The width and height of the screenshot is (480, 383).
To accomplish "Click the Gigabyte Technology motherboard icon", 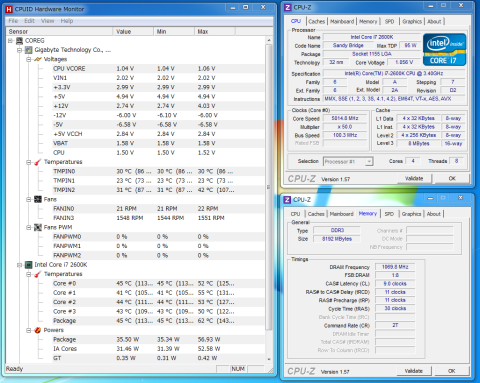I will click(x=29, y=50).
